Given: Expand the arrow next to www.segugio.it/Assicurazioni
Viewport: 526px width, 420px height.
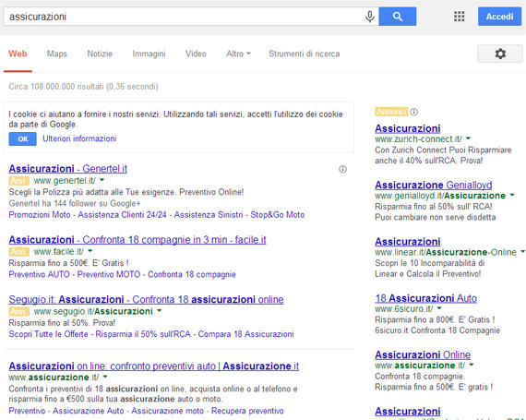Looking at the screenshot, I should tap(159, 311).
